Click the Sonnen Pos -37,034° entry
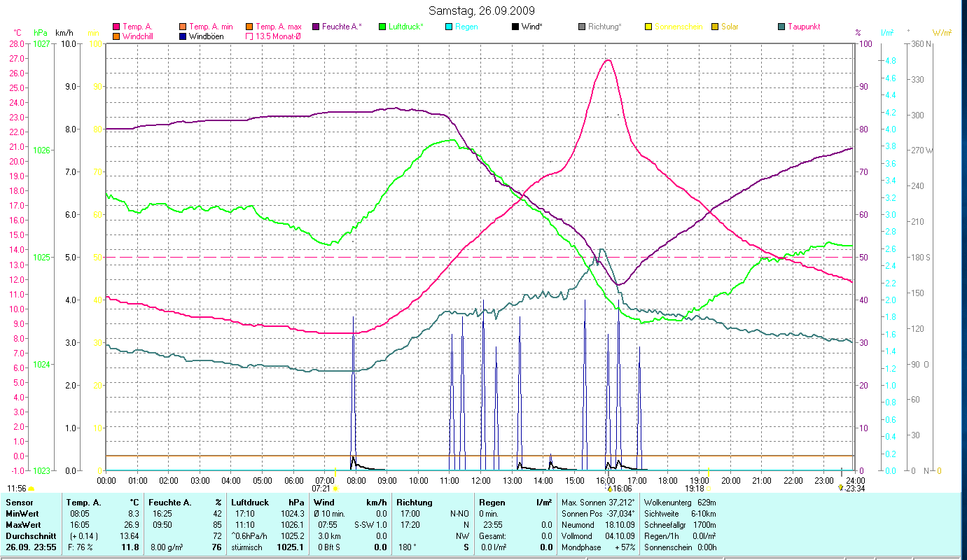Viewport: 967px width, 560px height. (x=598, y=514)
